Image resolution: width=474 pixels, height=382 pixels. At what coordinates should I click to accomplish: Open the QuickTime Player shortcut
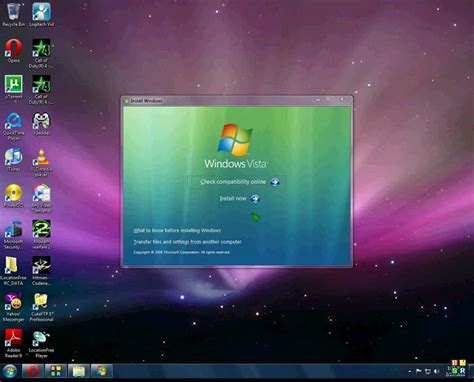pyautogui.click(x=13, y=126)
